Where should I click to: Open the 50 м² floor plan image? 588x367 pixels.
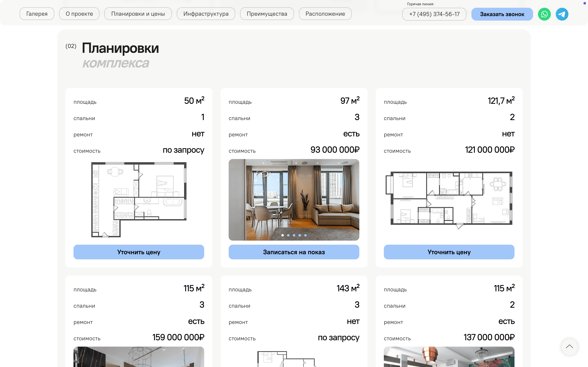coord(139,200)
